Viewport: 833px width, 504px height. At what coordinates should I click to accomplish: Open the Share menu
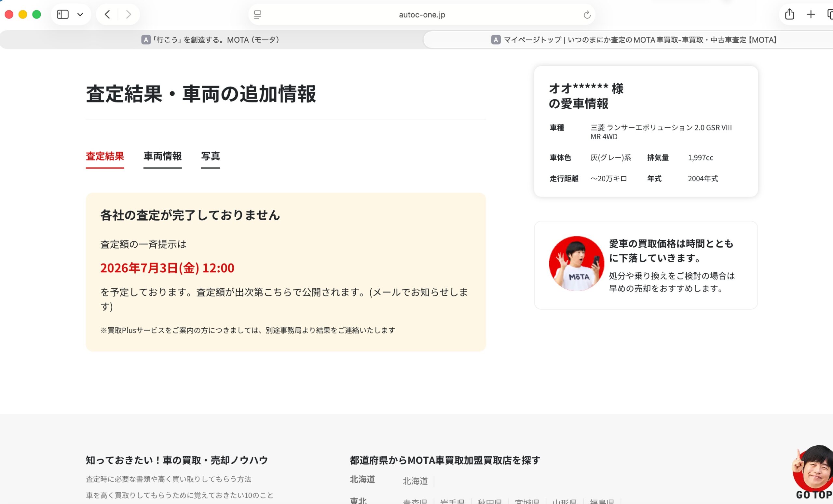click(789, 14)
